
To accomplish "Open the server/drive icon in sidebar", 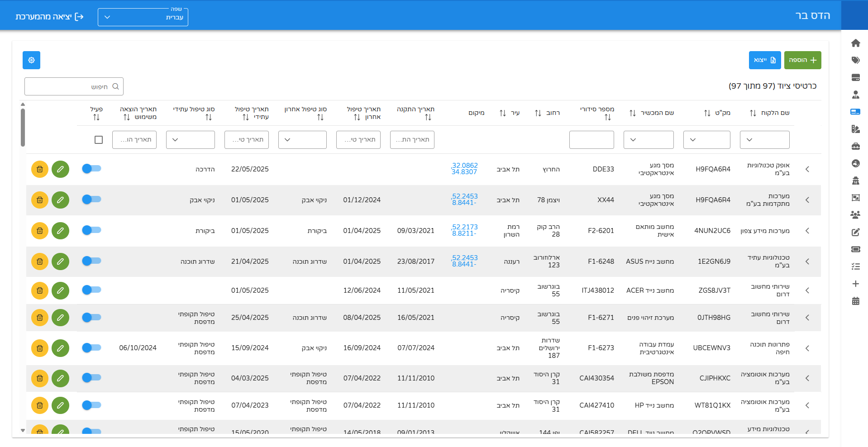I will (x=855, y=77).
